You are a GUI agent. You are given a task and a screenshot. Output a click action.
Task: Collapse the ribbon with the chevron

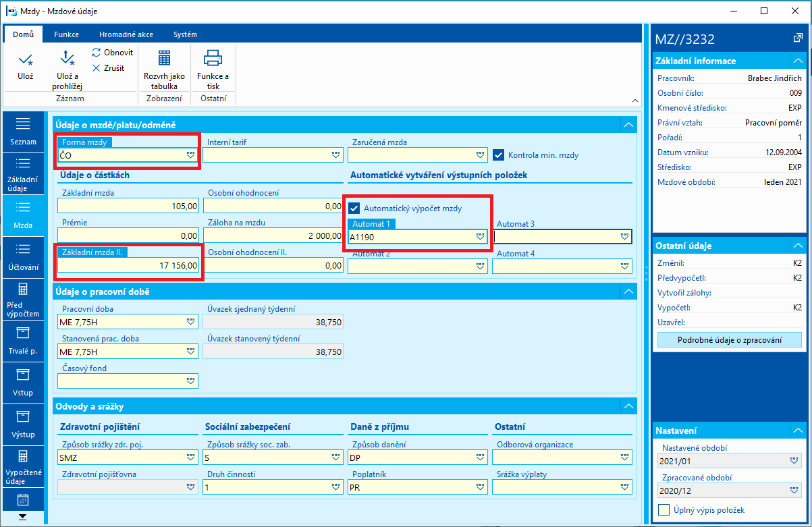(635, 101)
